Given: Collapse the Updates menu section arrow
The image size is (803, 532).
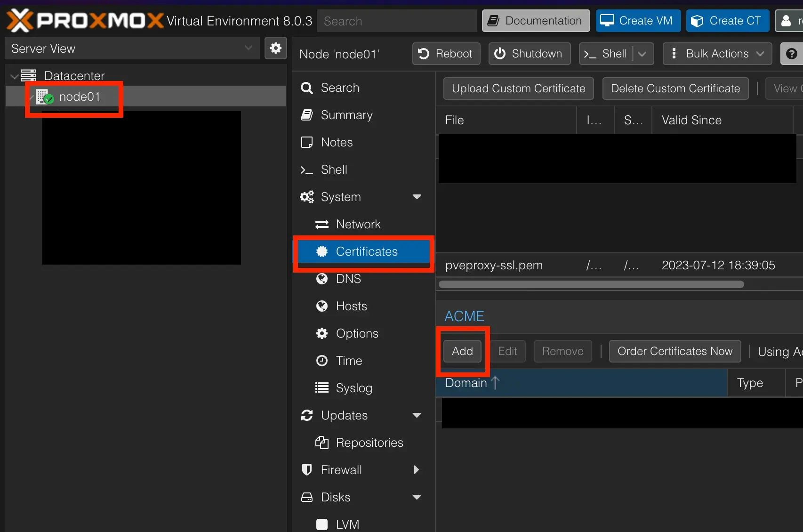Looking at the screenshot, I should [x=417, y=415].
